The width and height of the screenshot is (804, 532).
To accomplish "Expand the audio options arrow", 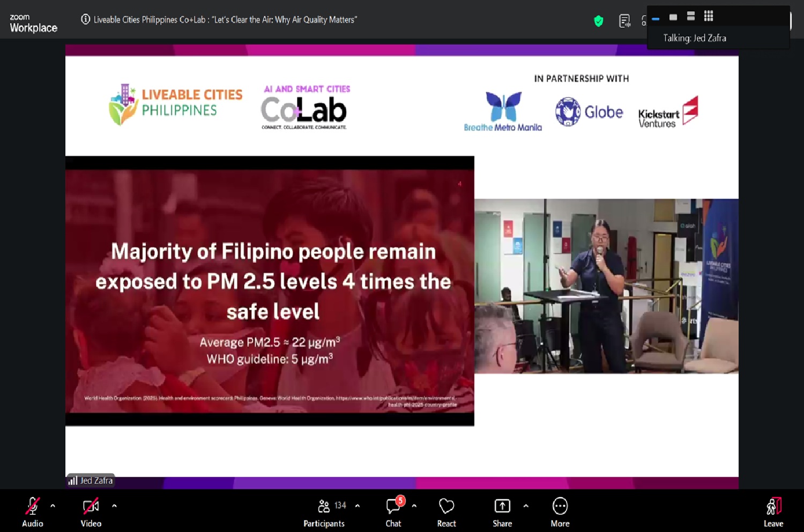I will pos(53,506).
